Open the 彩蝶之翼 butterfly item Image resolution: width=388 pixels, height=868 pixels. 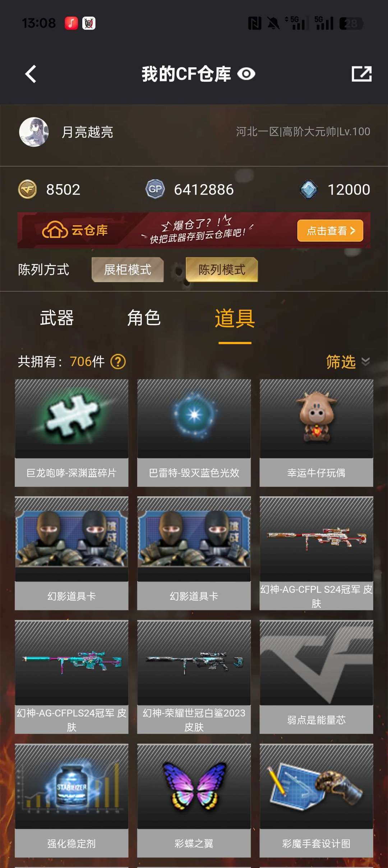coord(194,800)
